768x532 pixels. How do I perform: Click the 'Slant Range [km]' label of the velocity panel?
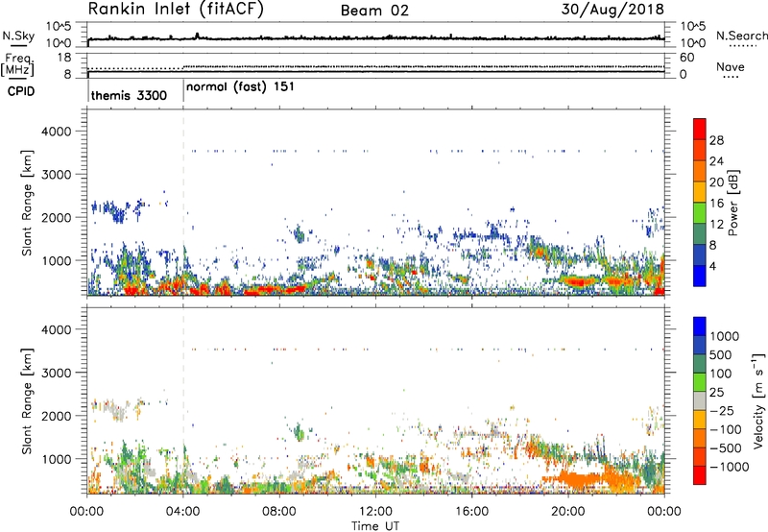pos(27,401)
